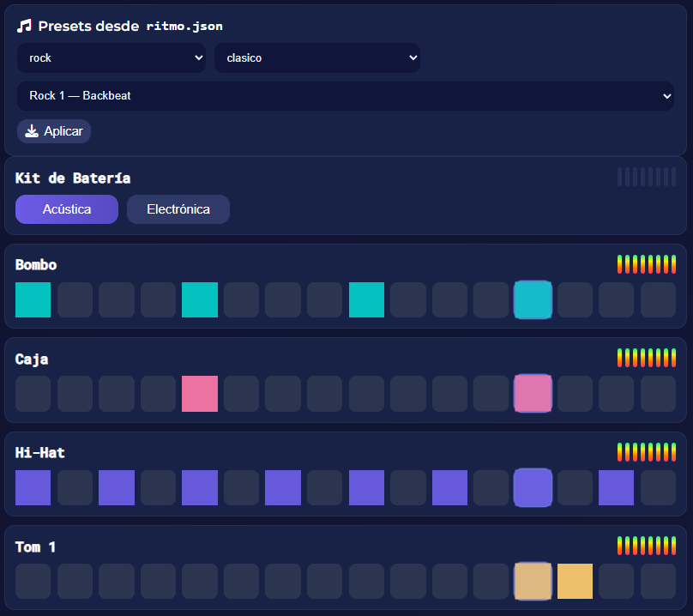This screenshot has width=693, height=616.
Task: Click the Caja level meter icon
Action: 647,358
